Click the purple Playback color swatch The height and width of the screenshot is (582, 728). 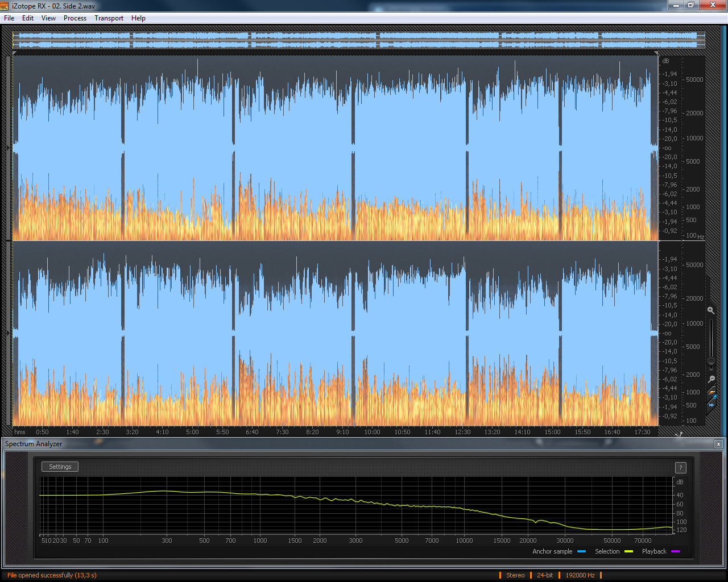(676, 551)
